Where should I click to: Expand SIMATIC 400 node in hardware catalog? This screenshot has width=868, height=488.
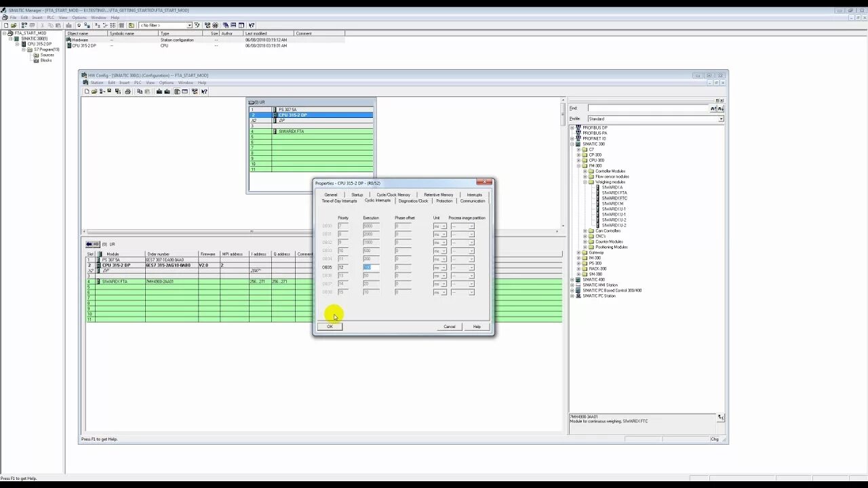tap(572, 279)
